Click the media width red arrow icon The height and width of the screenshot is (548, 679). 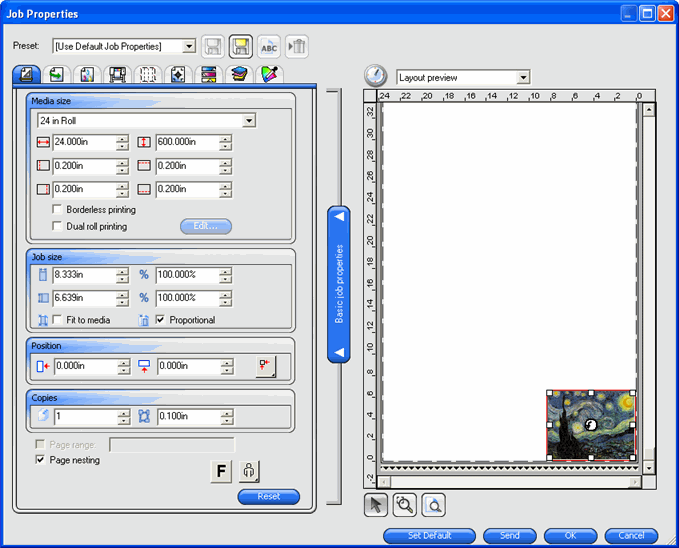pos(43,142)
